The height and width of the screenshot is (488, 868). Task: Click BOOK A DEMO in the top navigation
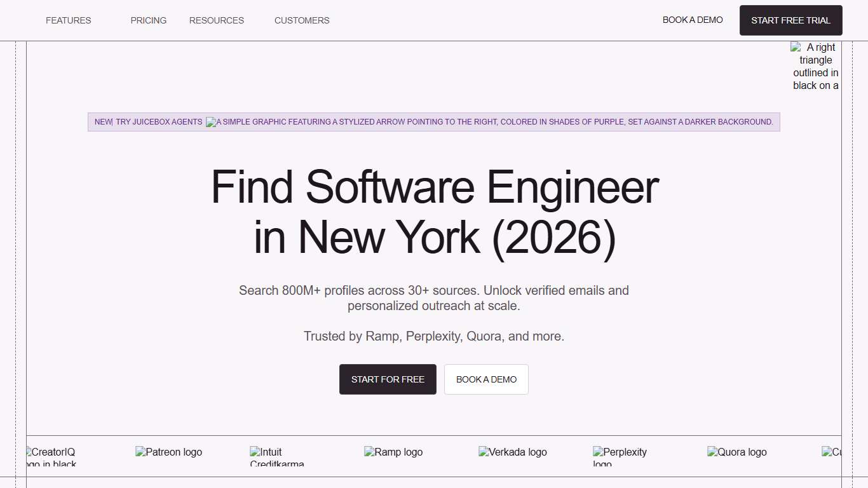pos(693,20)
